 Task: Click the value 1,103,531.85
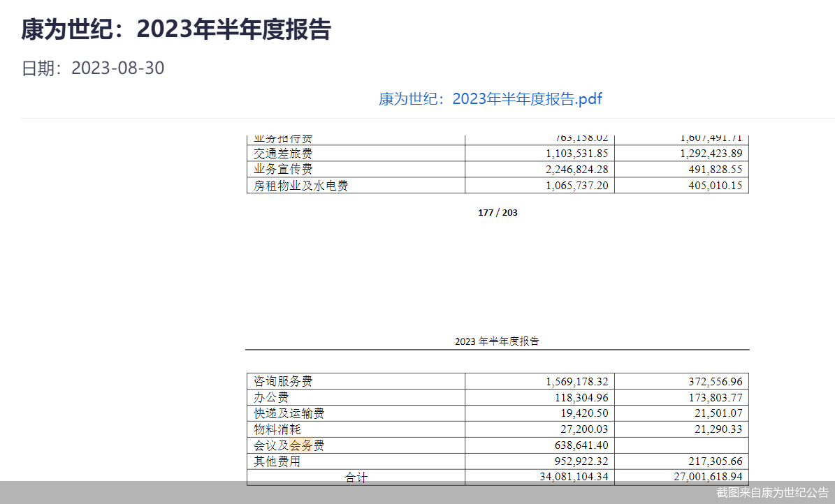[576, 154]
